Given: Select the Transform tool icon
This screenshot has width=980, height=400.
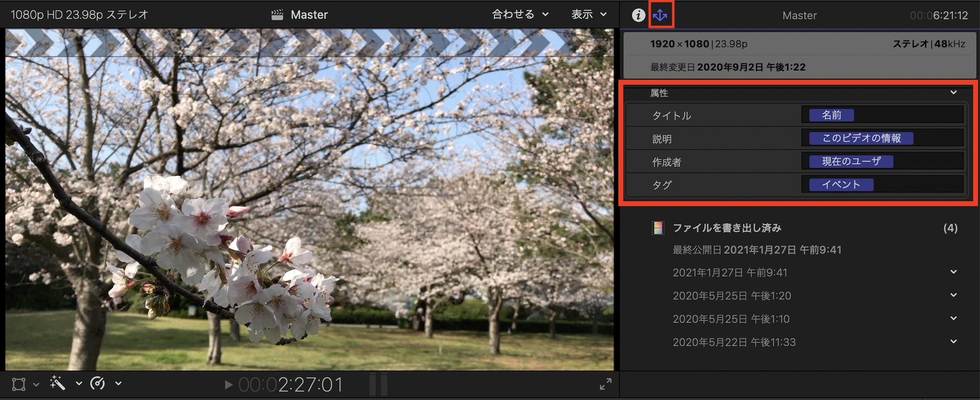Looking at the screenshot, I should point(19,384).
